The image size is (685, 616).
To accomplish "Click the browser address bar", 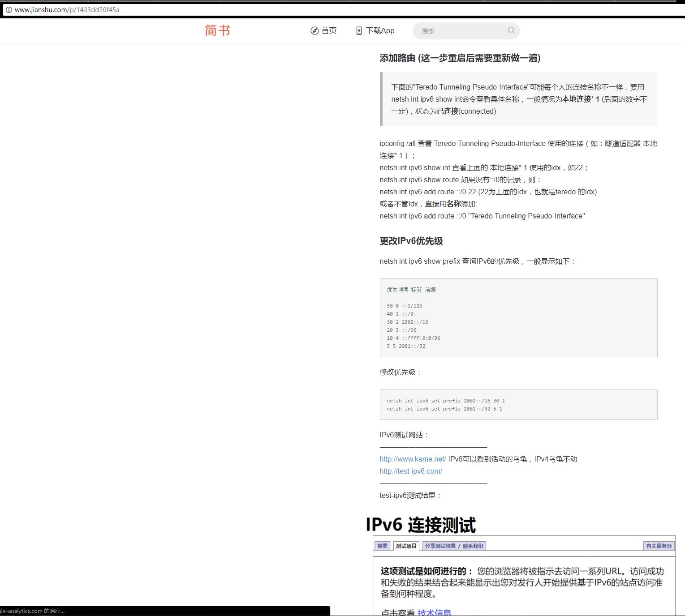I will 179,9.
